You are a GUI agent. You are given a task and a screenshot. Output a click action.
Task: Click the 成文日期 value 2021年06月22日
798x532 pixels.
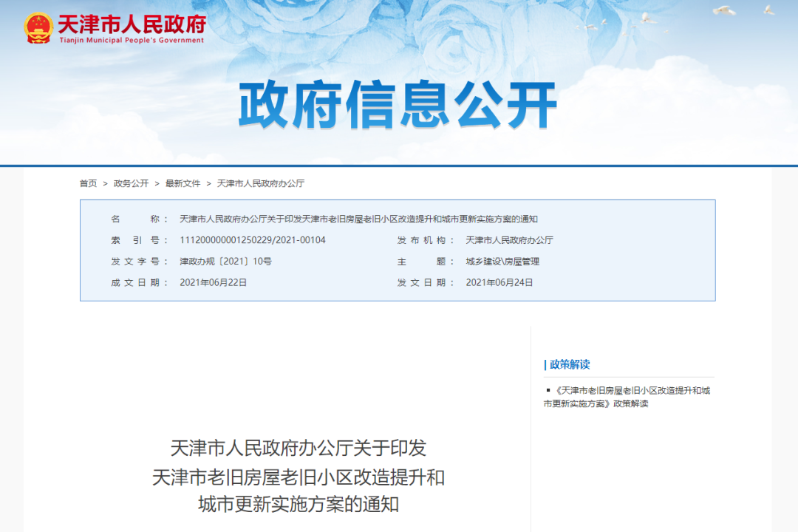point(213,282)
